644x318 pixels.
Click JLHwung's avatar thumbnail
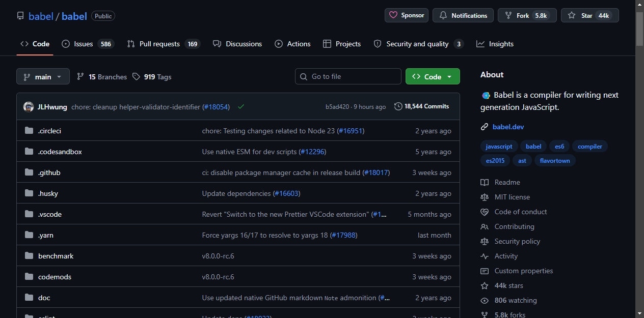29,107
